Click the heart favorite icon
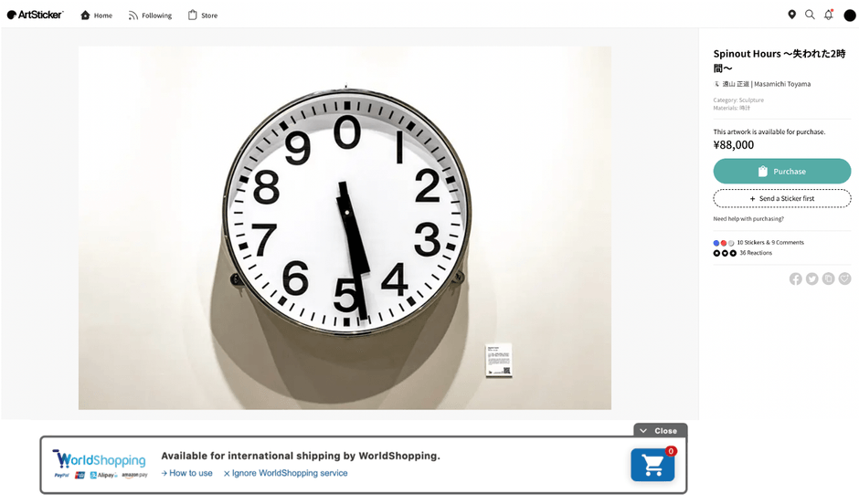This screenshot has width=859, height=504. [x=844, y=279]
